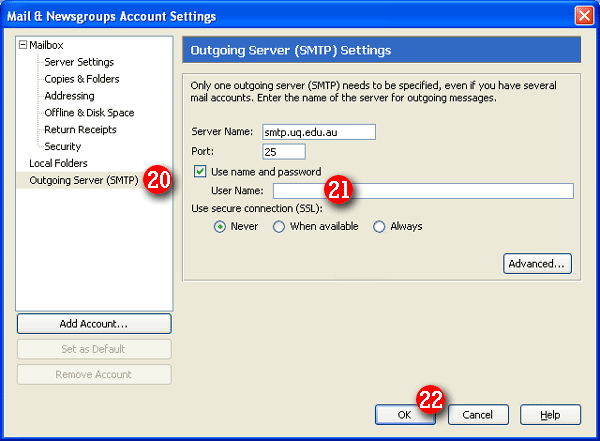Viewport: 600px width, 441px height.
Task: Close the Account Settings window
Action: pos(585,16)
